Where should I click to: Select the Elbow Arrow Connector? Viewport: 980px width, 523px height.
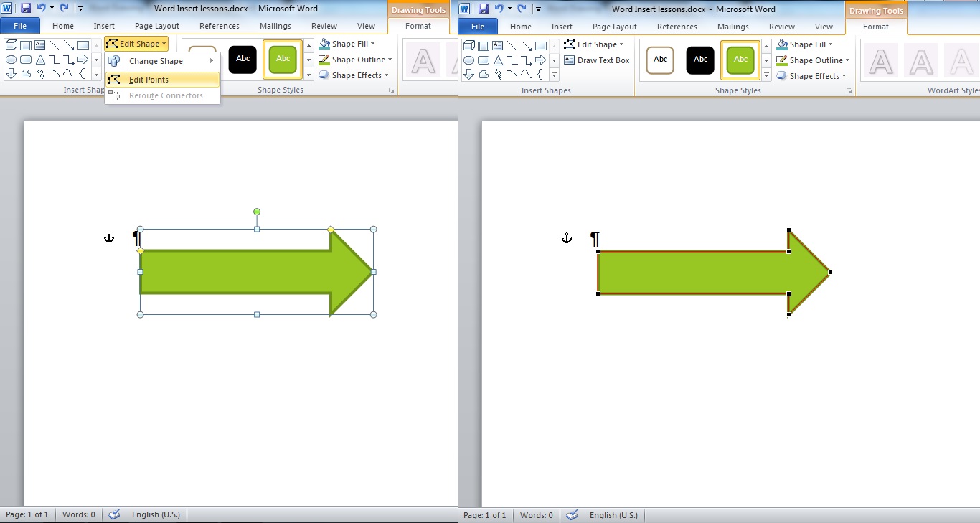tap(69, 60)
